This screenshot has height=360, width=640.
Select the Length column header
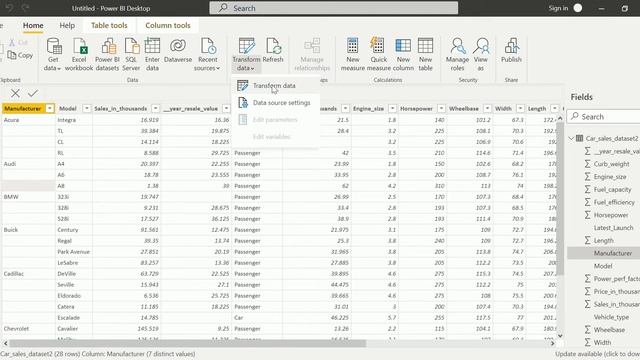click(x=537, y=109)
